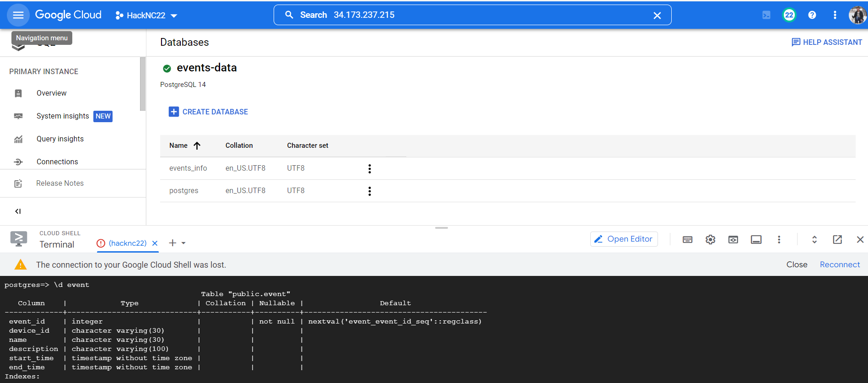This screenshot has width=868, height=383.
Task: Open Cloud Shell in new window
Action: (x=837, y=239)
